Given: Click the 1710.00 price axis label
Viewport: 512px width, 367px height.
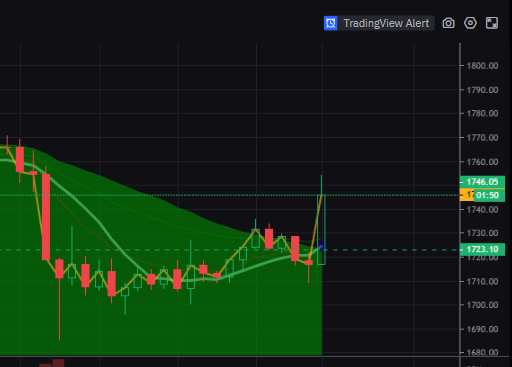Looking at the screenshot, I should pos(482,282).
